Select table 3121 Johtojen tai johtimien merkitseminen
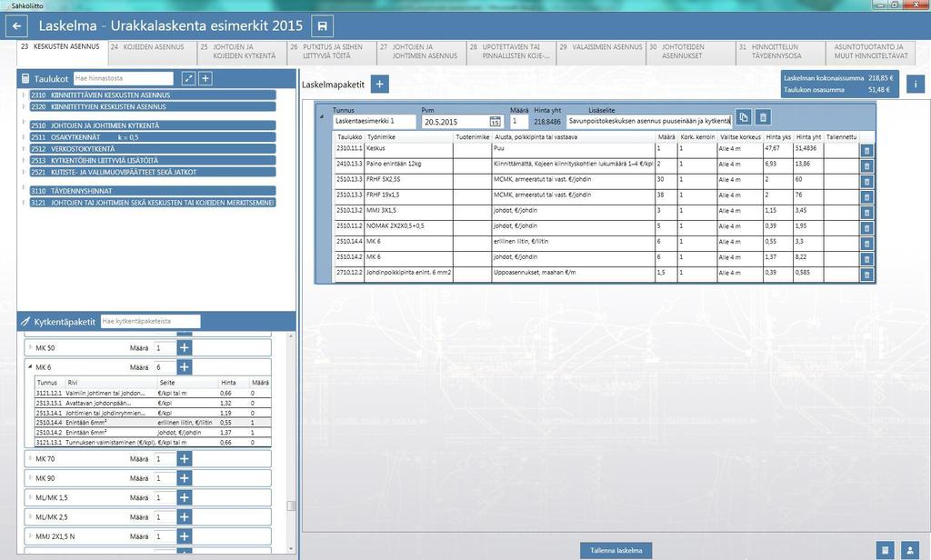931x560 pixels. point(153,203)
